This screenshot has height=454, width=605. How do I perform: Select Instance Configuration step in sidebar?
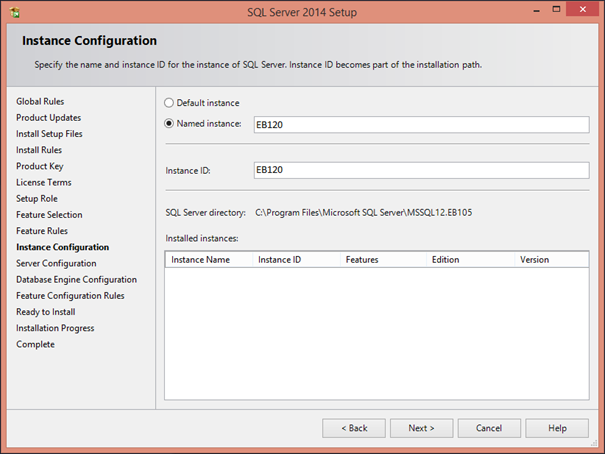tap(63, 247)
